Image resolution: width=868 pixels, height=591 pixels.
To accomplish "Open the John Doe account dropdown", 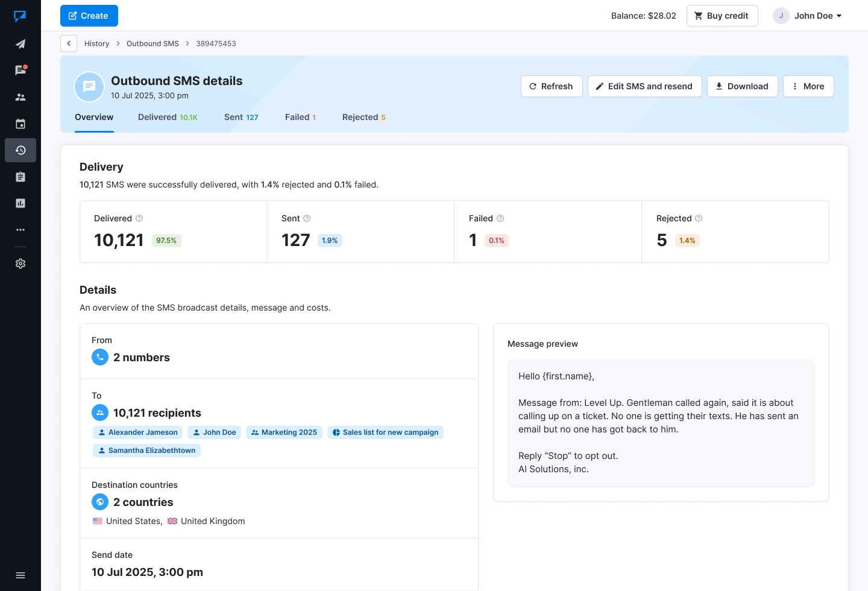I will 808,16.
